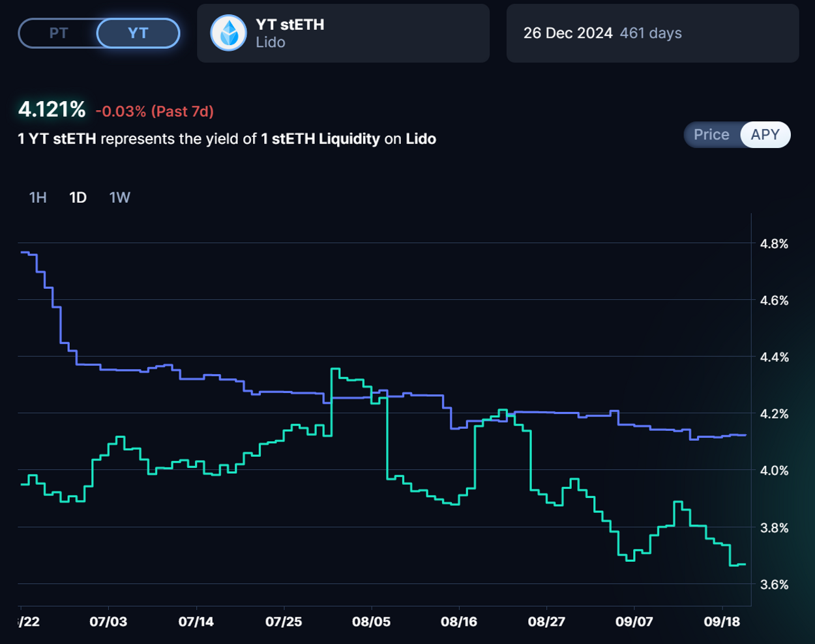This screenshot has width=815, height=644.
Task: Set chart interval to 1H
Action: (x=38, y=198)
